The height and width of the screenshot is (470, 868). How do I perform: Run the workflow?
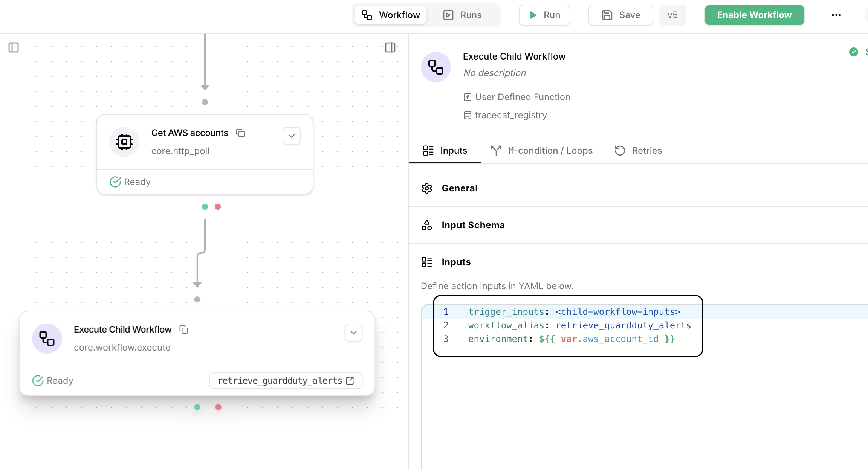[544, 15]
